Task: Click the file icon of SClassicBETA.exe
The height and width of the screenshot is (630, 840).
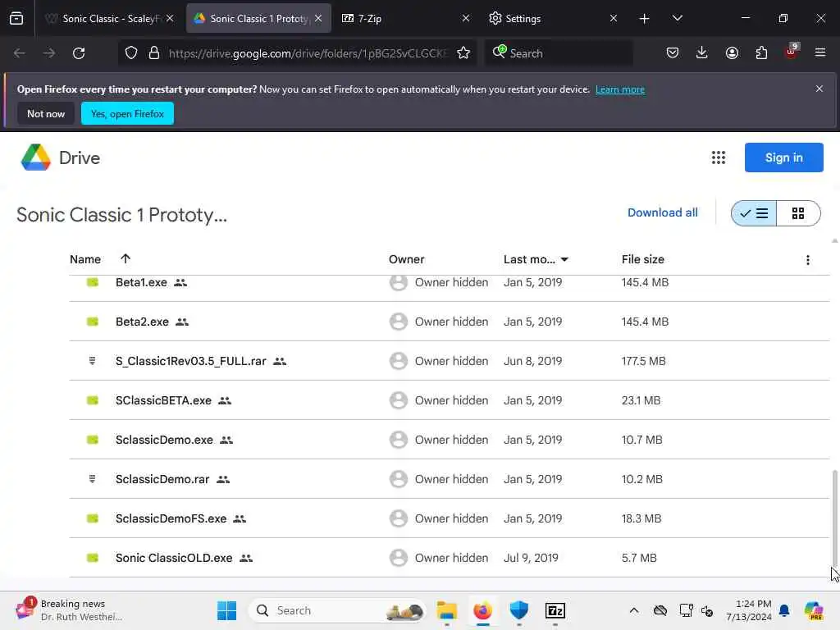Action: coord(92,400)
